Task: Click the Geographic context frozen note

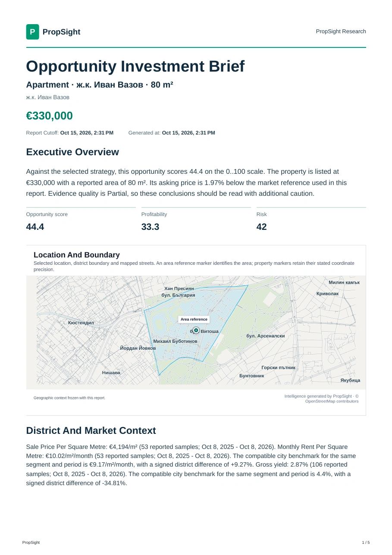Action: click(69, 398)
